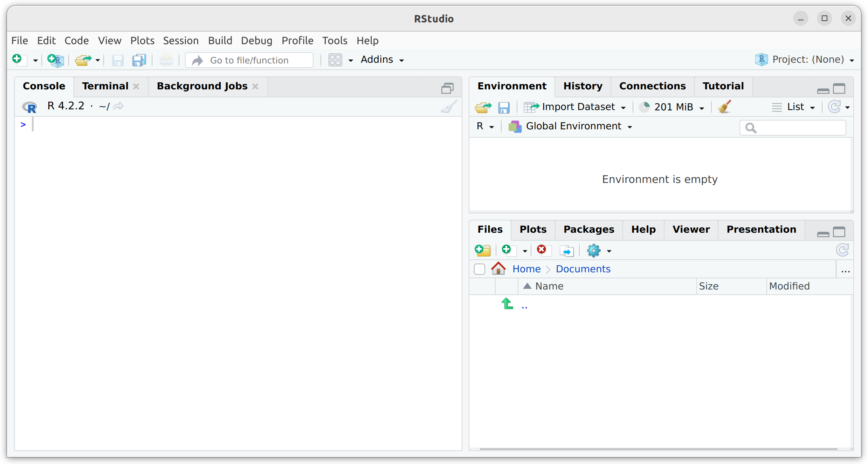Open the Plots menu in menu bar

[x=142, y=41]
